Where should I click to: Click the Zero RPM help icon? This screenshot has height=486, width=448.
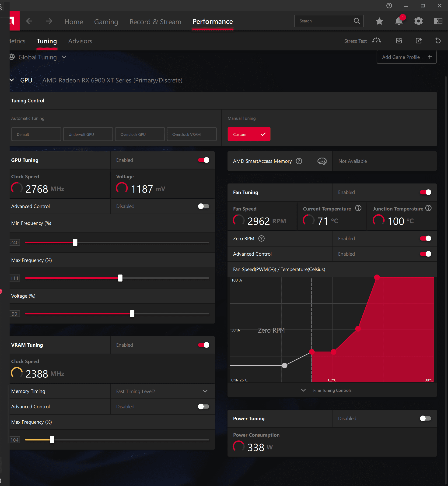(x=261, y=238)
